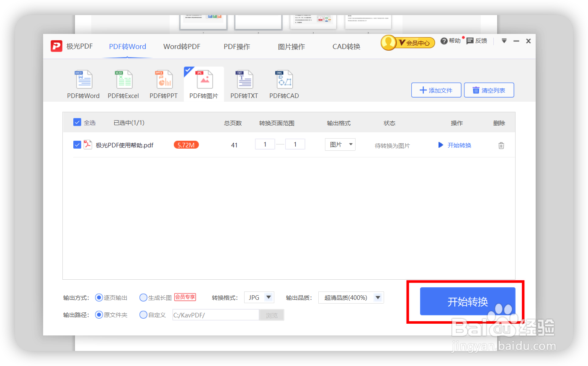Click the 状态 column header
The image size is (588, 366).
(389, 123)
